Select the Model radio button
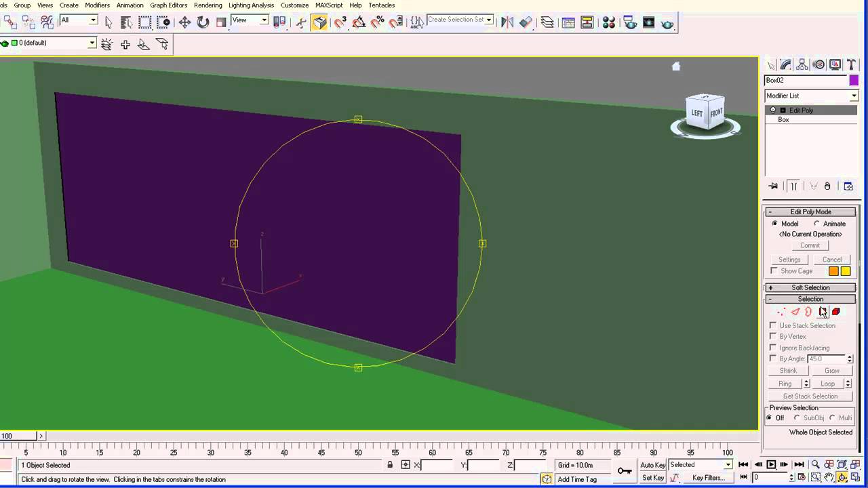This screenshot has height=488, width=868. pos(774,224)
